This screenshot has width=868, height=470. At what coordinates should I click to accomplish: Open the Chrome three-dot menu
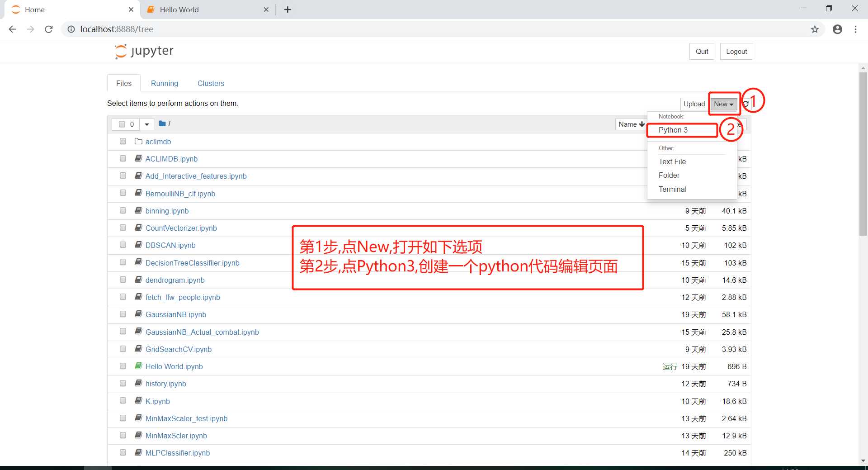tap(855, 29)
